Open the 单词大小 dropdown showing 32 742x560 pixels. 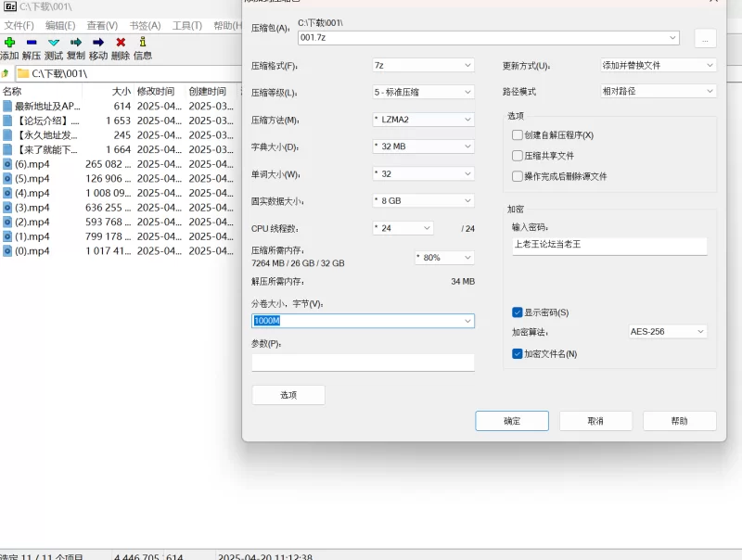(x=423, y=174)
